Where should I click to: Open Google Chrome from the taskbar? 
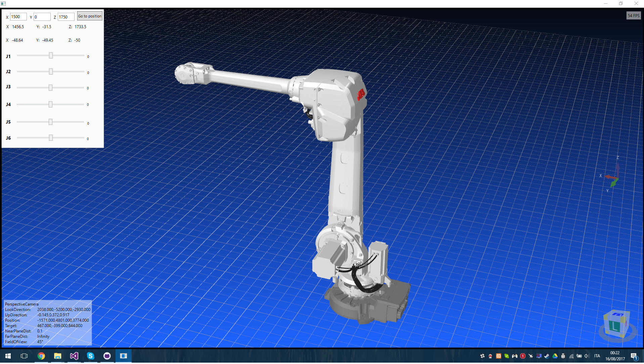point(41,356)
